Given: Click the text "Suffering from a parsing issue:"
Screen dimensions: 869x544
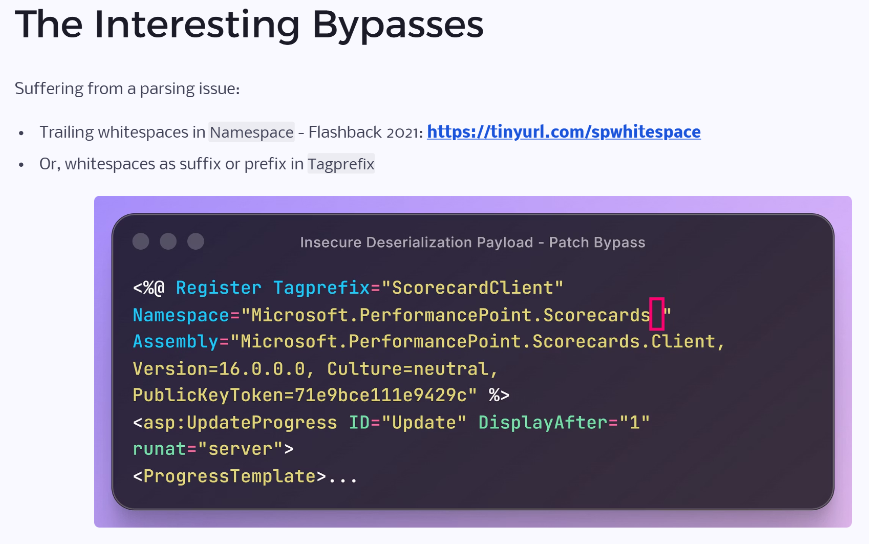Looking at the screenshot, I should click(127, 89).
